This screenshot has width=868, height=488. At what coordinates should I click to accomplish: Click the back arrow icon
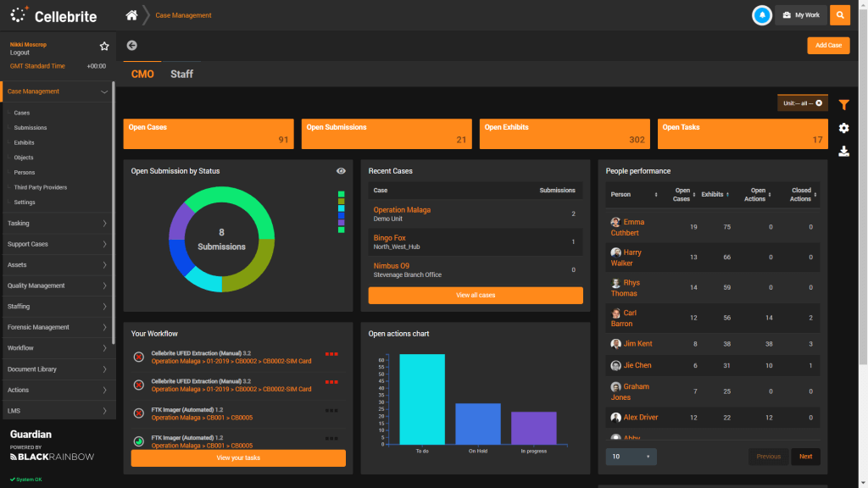(132, 46)
